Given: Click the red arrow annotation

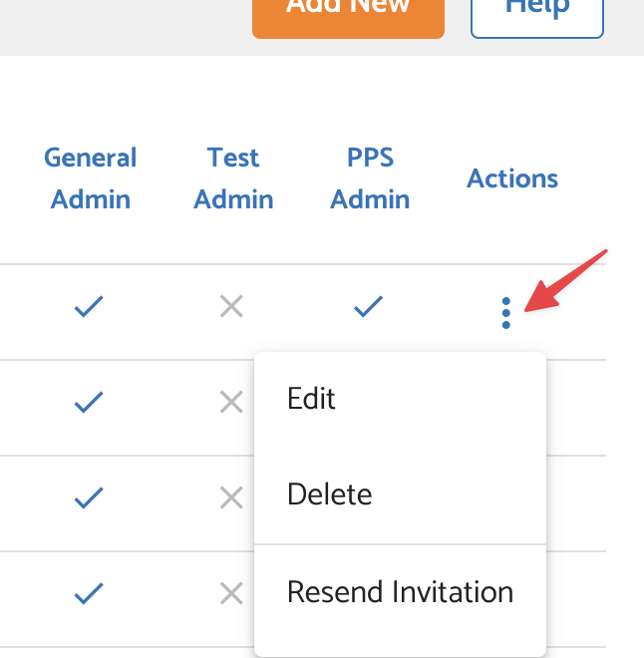Looking at the screenshot, I should pos(568,281).
